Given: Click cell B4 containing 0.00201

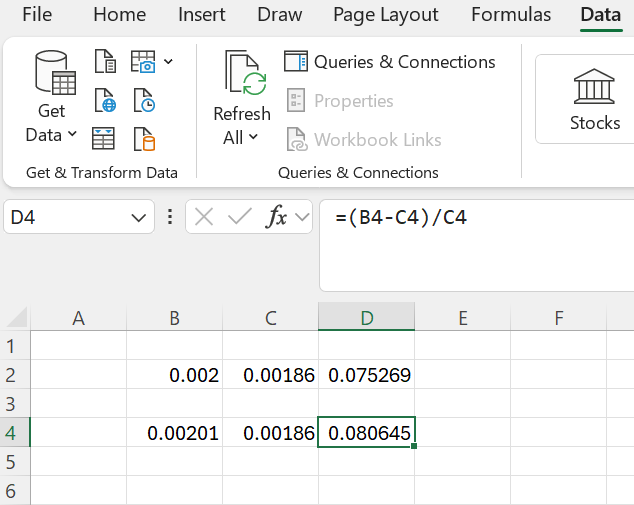Looking at the screenshot, I should [174, 433].
